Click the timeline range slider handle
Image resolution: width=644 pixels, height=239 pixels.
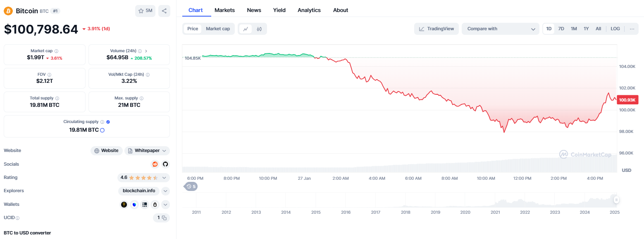[x=616, y=200]
